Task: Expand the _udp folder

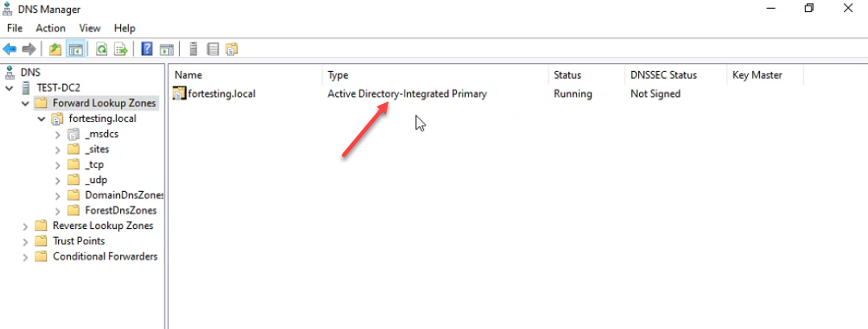Action: tap(58, 180)
